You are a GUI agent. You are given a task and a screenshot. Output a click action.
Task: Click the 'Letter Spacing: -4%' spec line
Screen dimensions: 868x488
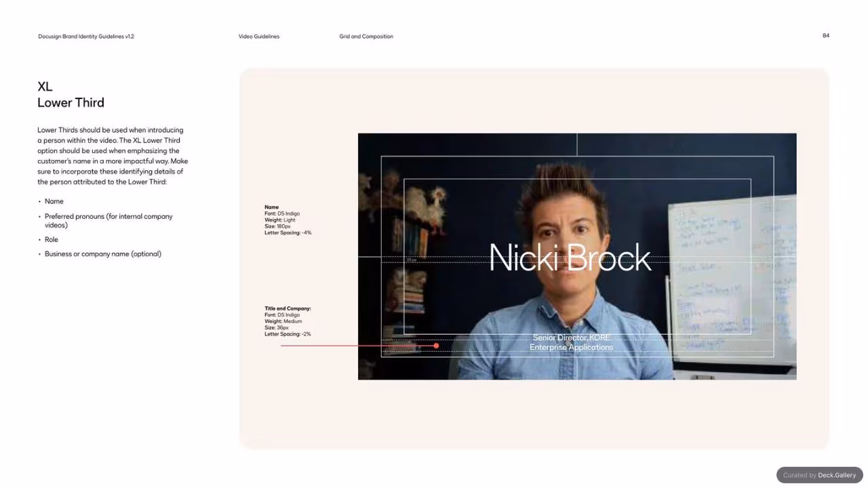288,232
